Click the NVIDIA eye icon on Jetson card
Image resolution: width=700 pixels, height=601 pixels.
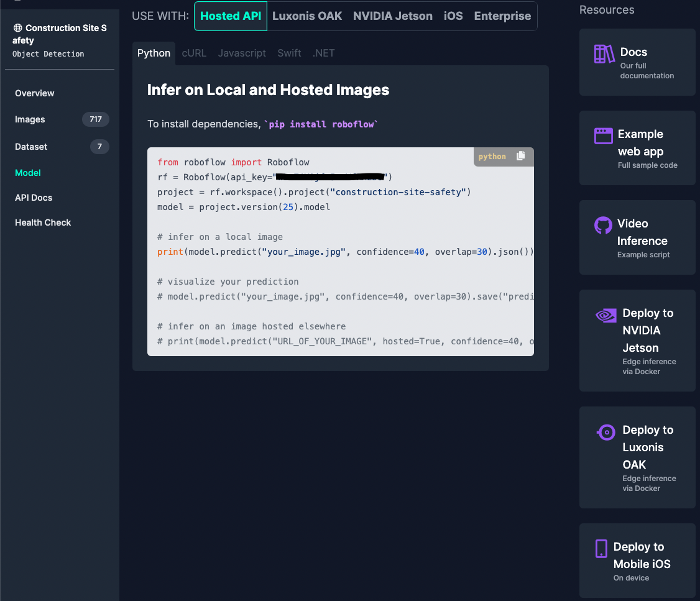606,316
